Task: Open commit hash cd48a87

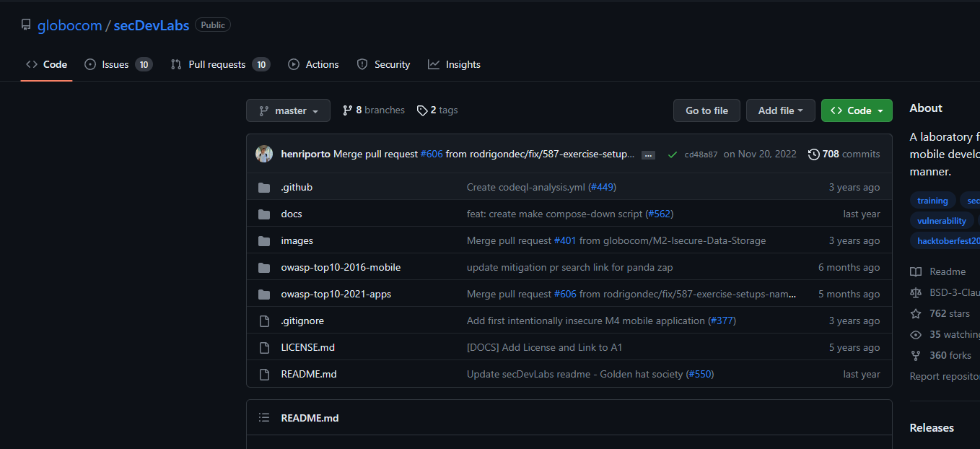Action: pyautogui.click(x=701, y=154)
